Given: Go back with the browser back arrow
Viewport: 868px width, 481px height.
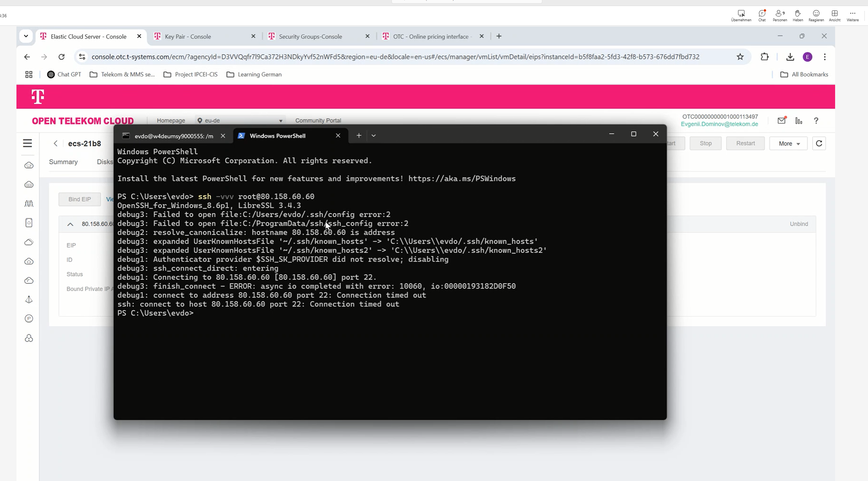Looking at the screenshot, I should (x=27, y=57).
